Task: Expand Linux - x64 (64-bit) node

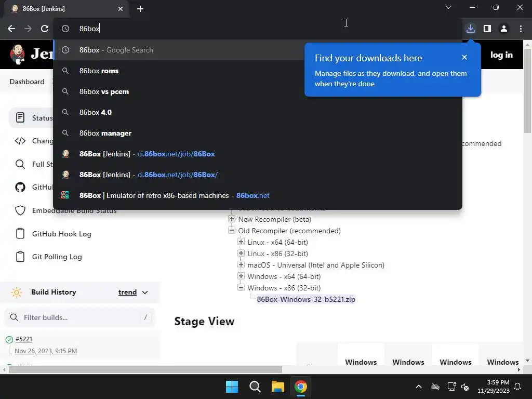Action: coord(241,242)
